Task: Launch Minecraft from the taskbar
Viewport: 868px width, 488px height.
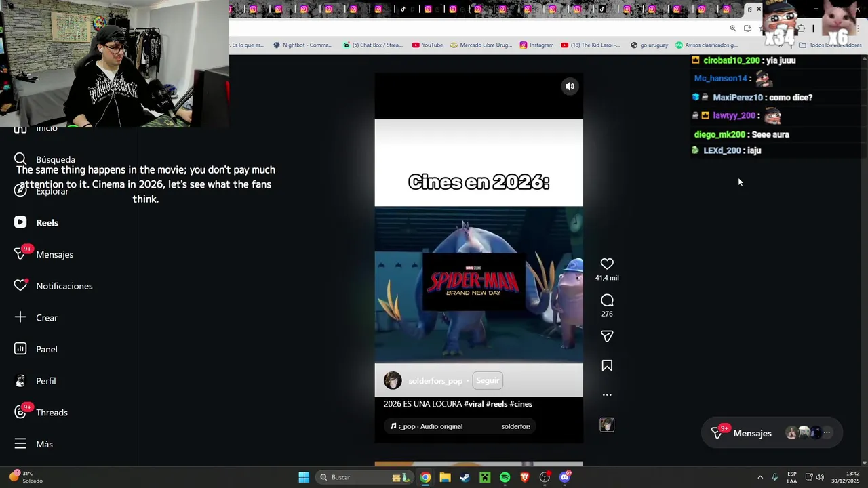Action: [x=485, y=477]
